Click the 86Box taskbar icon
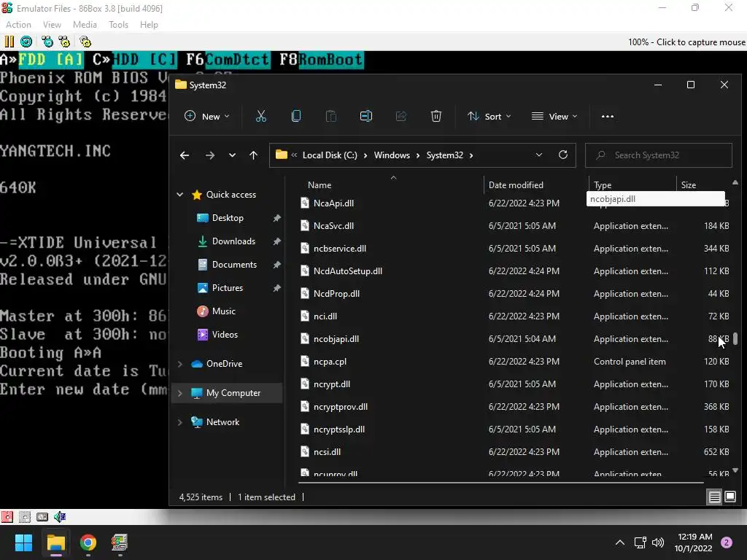The image size is (747, 560). 120,542
